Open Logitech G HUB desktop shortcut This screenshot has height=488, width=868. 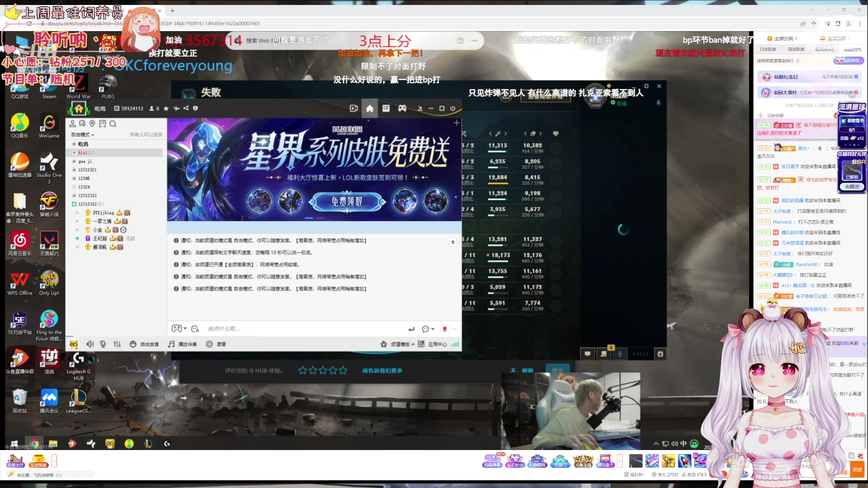click(x=79, y=365)
